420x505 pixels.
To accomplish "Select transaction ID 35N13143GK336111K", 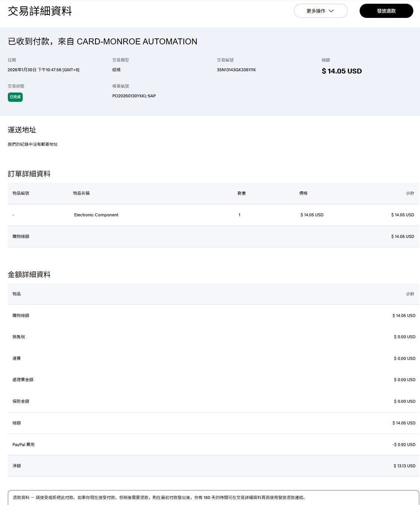I will 236,70.
